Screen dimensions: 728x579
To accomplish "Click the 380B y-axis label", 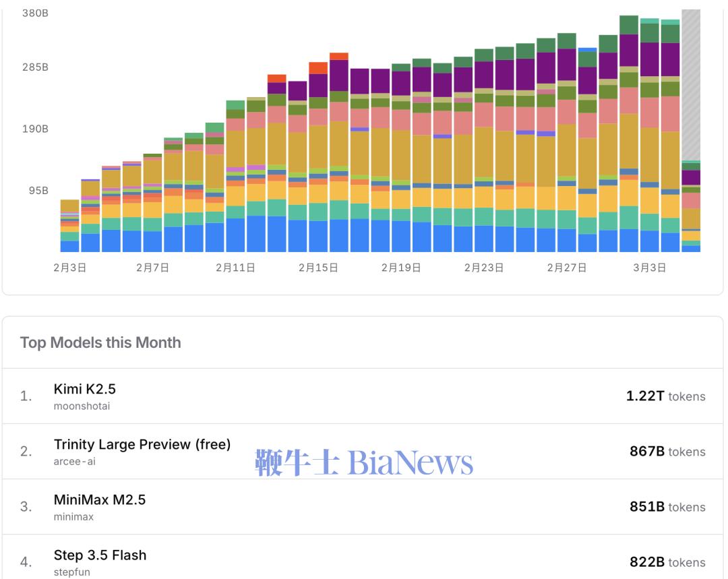I will coord(35,13).
